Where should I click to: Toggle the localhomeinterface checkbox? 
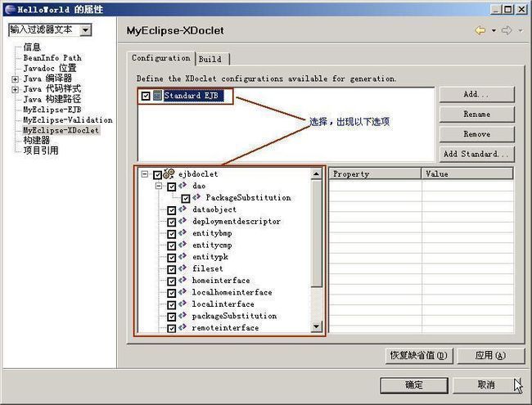point(171,294)
